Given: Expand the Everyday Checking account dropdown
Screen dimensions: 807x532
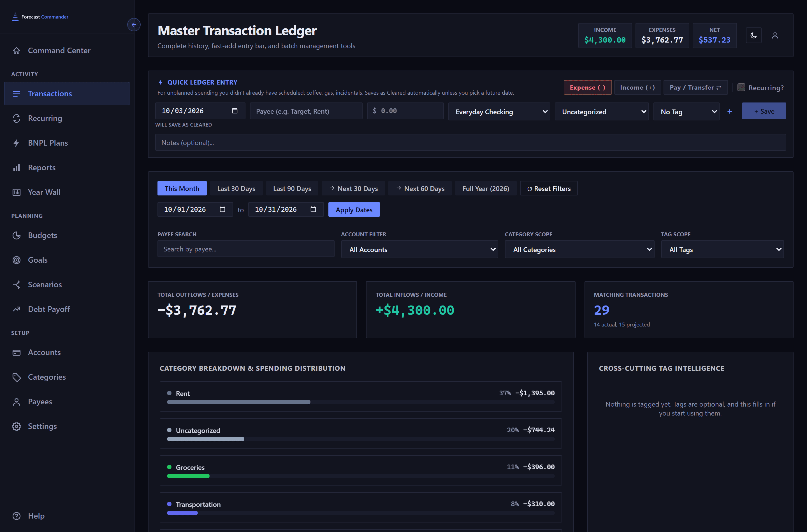Looking at the screenshot, I should tap(499, 111).
